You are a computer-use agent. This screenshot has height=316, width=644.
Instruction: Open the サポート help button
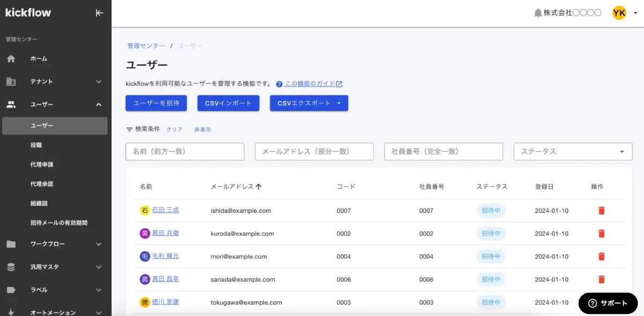[x=608, y=303]
